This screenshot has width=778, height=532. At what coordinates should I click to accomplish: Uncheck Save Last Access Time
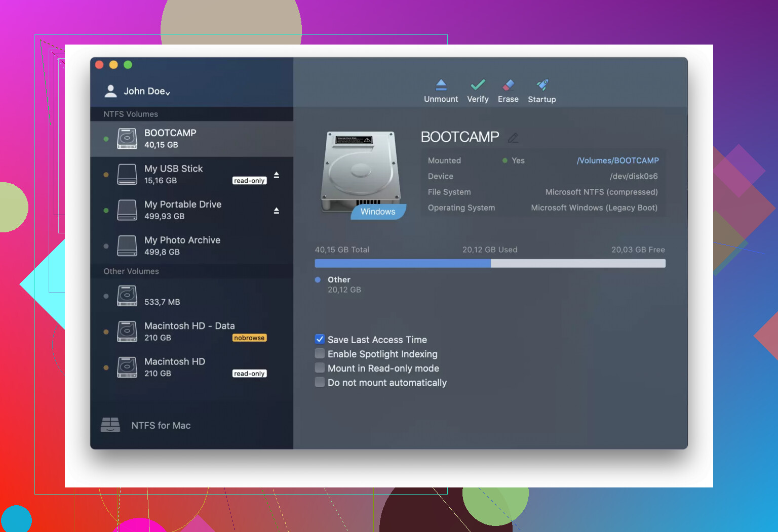(320, 340)
